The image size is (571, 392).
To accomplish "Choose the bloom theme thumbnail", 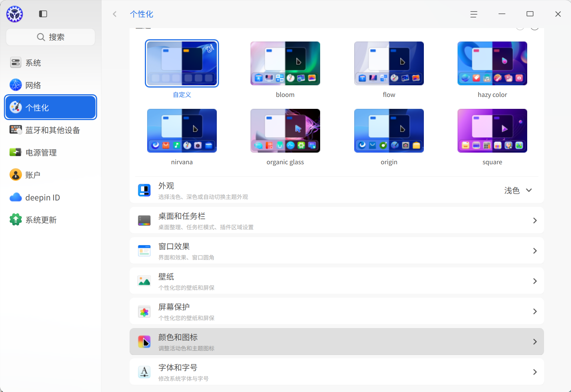I will pos(285,63).
